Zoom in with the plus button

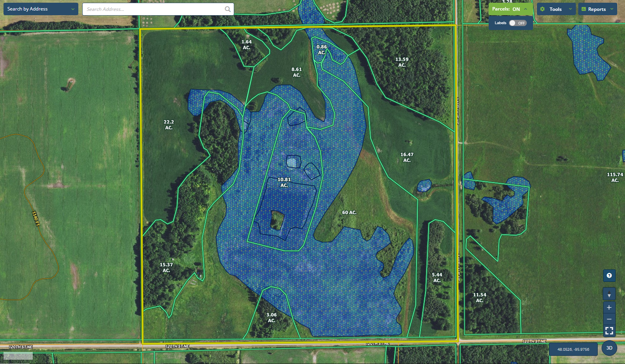(x=609, y=307)
